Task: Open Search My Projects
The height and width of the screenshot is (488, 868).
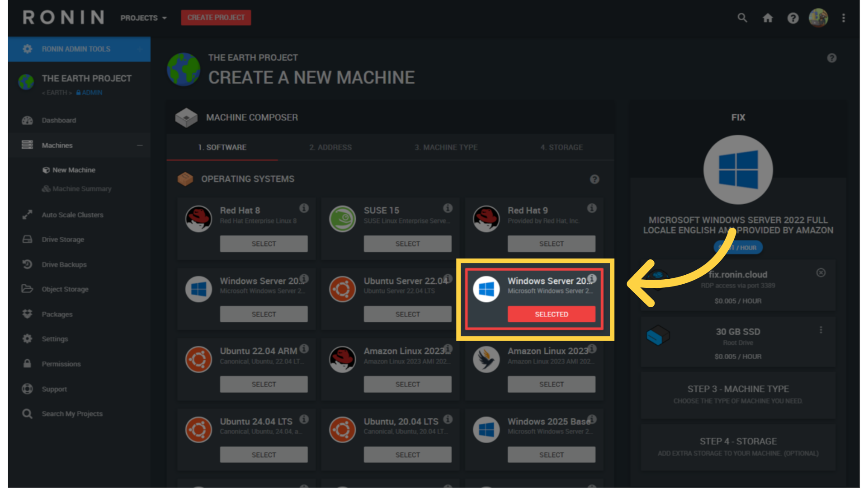Action: (72, 414)
